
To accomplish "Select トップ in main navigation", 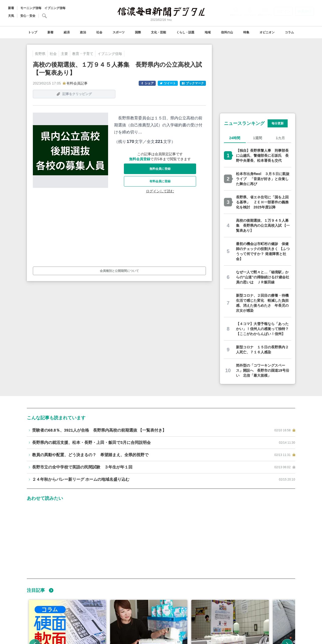I will (33, 32).
